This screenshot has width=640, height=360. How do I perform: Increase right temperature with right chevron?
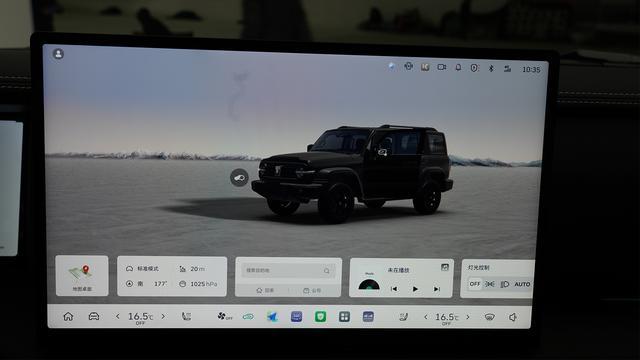[x=468, y=317]
